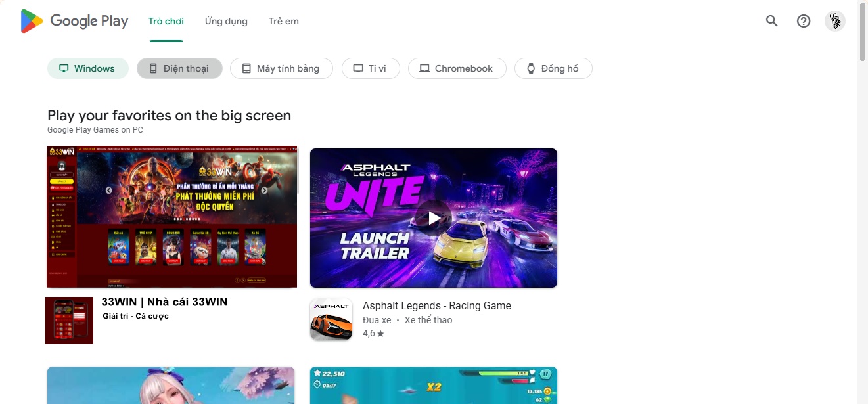Click the 4,6 star rating
The height and width of the screenshot is (404, 868).
click(373, 334)
